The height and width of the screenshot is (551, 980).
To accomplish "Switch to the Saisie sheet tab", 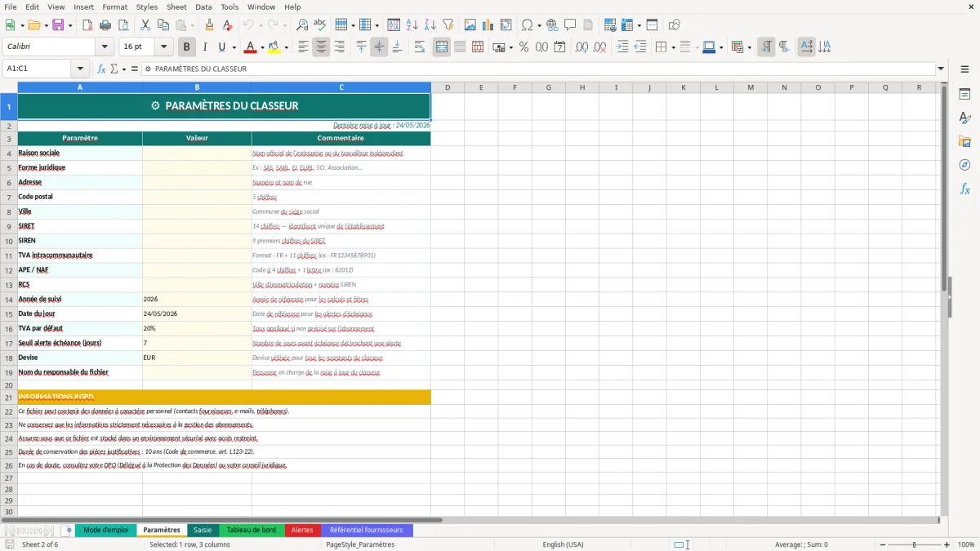I will [x=203, y=530].
